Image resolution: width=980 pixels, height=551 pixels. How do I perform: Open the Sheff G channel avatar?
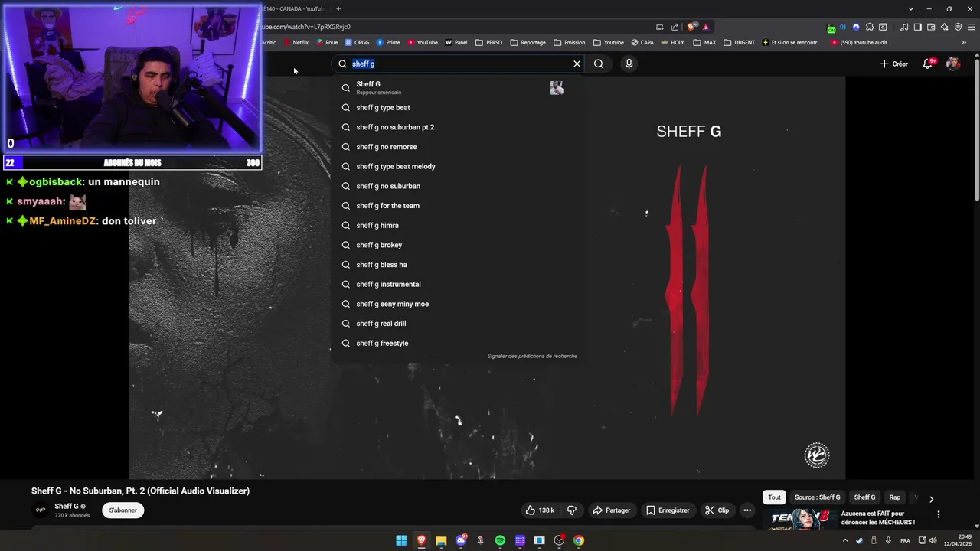click(x=41, y=510)
